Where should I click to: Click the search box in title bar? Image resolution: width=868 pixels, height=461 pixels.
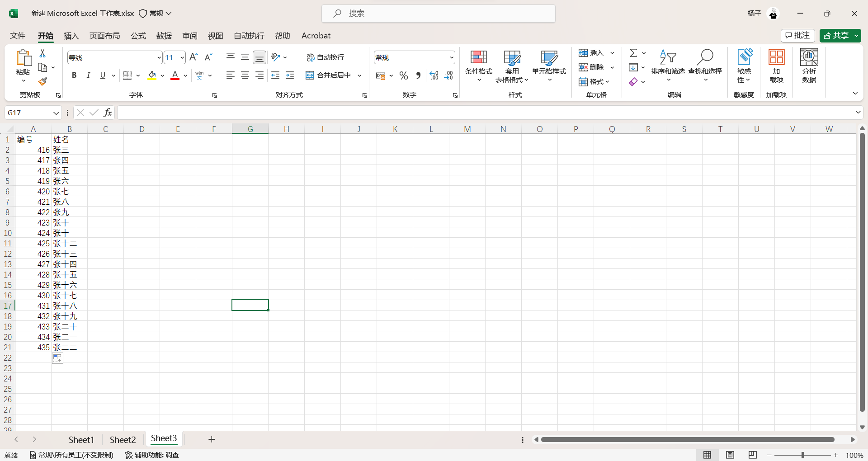tap(438, 14)
